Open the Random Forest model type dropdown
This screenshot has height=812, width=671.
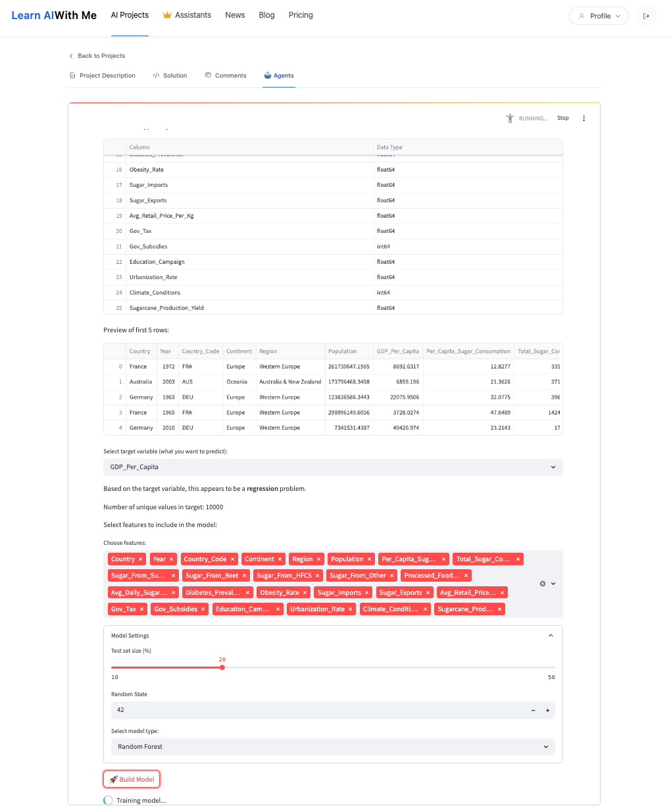click(x=333, y=747)
